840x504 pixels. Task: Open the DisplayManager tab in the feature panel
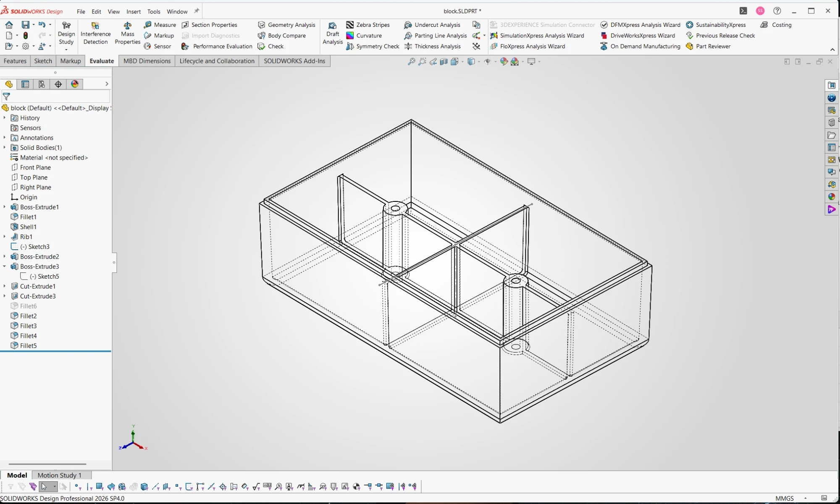[x=75, y=84]
